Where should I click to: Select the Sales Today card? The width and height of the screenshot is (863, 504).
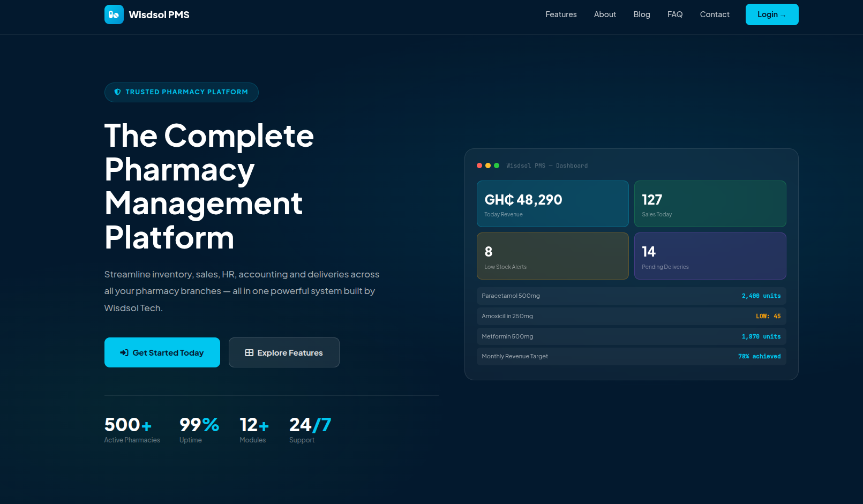point(710,204)
